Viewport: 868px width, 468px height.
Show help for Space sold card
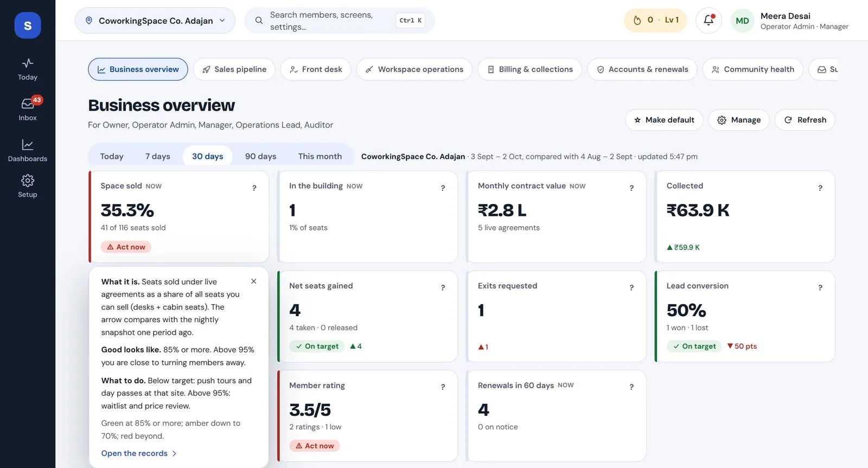[x=254, y=188]
